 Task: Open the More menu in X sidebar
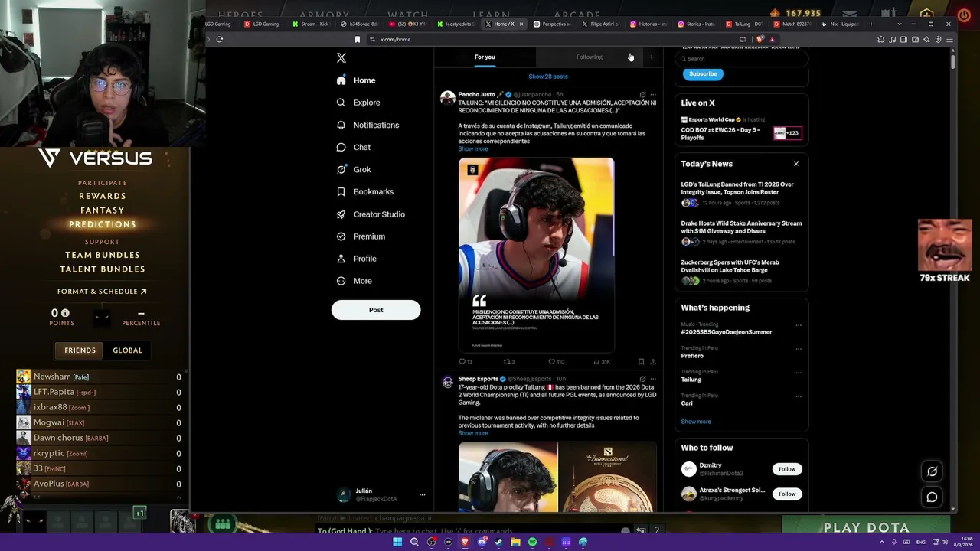[354, 281]
